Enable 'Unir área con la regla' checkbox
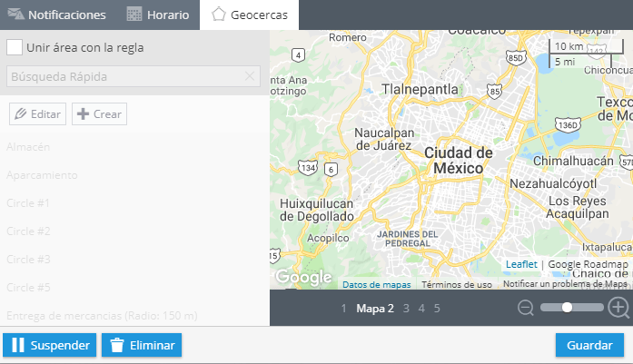This screenshot has width=633, height=364. pos(15,47)
